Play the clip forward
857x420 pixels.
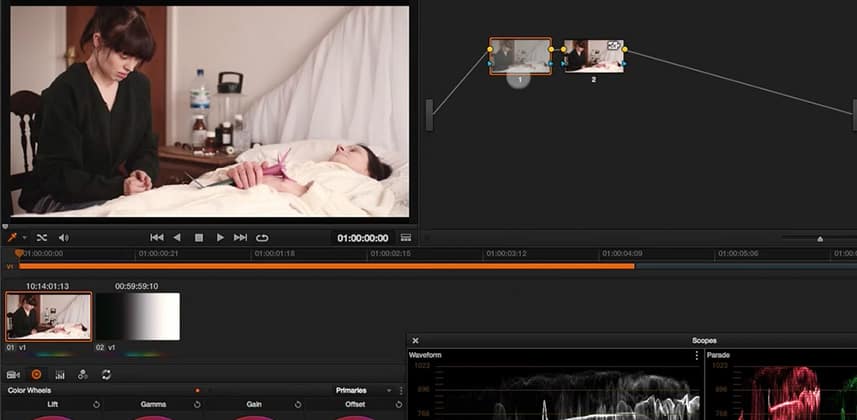click(x=220, y=237)
